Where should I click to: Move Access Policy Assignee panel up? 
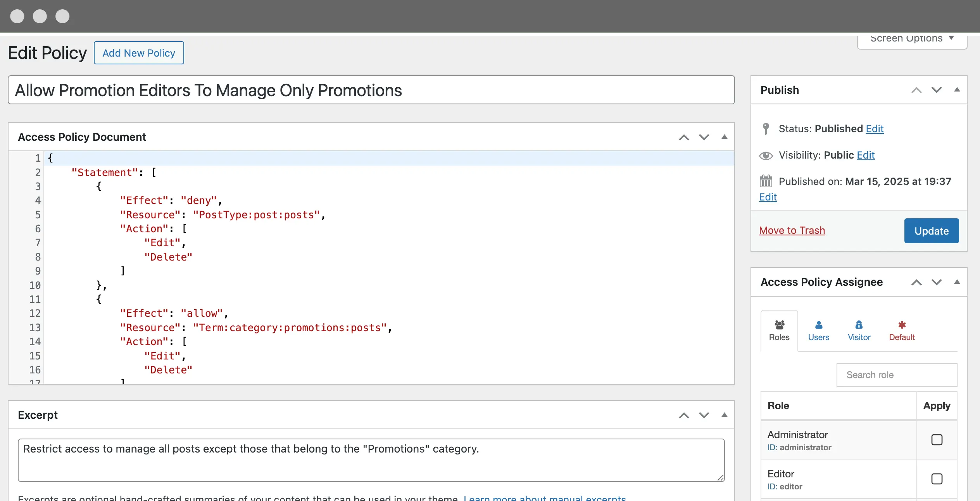[x=916, y=282]
